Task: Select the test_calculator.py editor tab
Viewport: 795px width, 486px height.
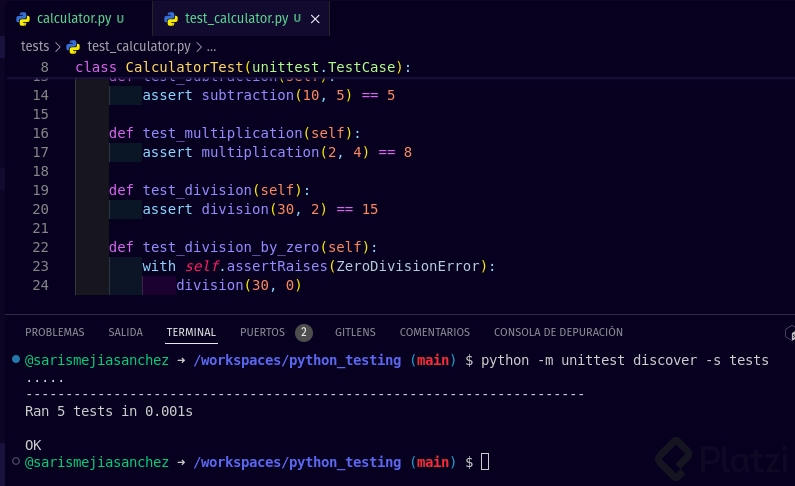Action: pos(241,19)
